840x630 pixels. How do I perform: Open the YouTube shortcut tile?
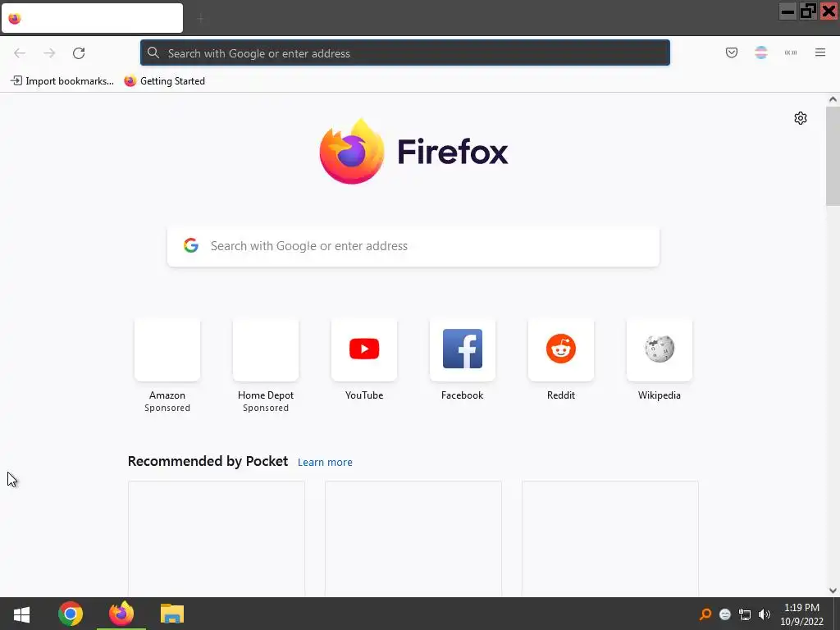click(x=364, y=349)
